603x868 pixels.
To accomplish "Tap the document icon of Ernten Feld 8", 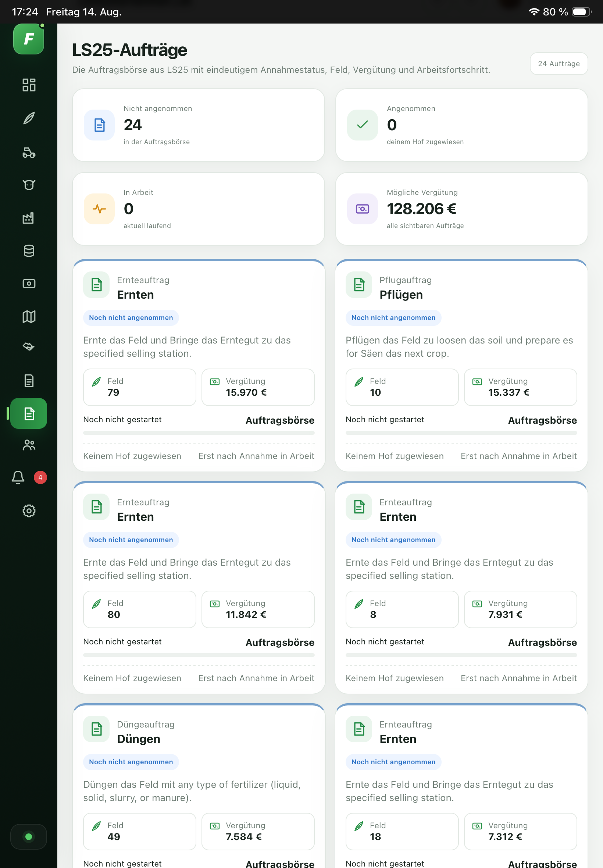I will [x=359, y=507].
